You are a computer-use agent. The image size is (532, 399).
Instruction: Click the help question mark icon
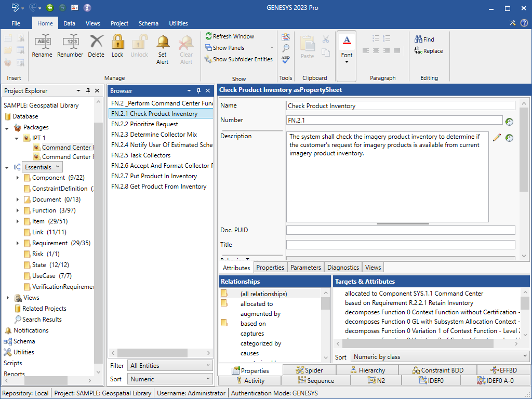tap(524, 23)
